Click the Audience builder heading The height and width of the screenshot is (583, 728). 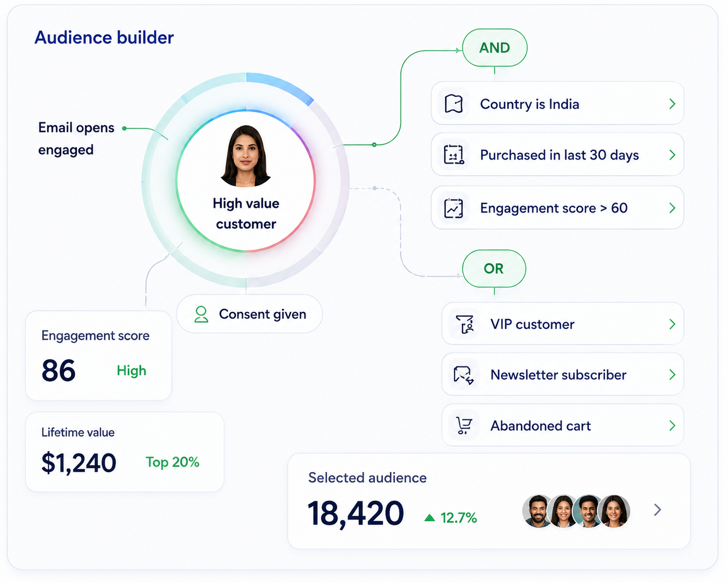pos(104,37)
